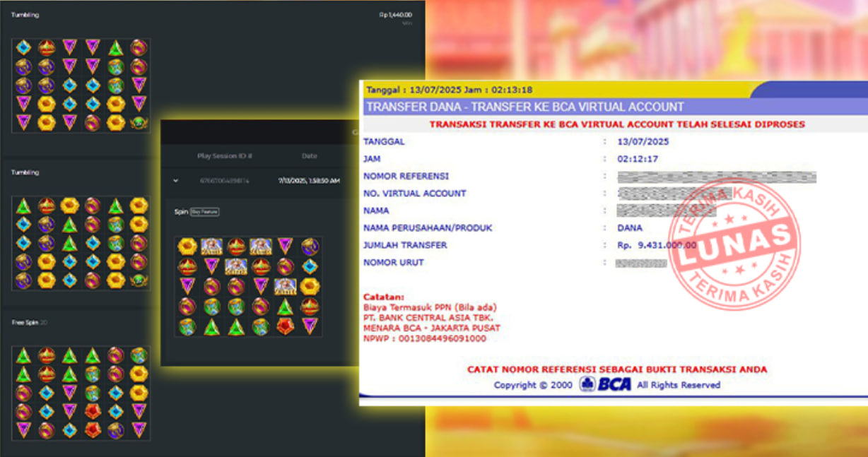Screen dimensions: 868x457
Task: Click the Copyright © 2000 text
Action: pos(534,385)
